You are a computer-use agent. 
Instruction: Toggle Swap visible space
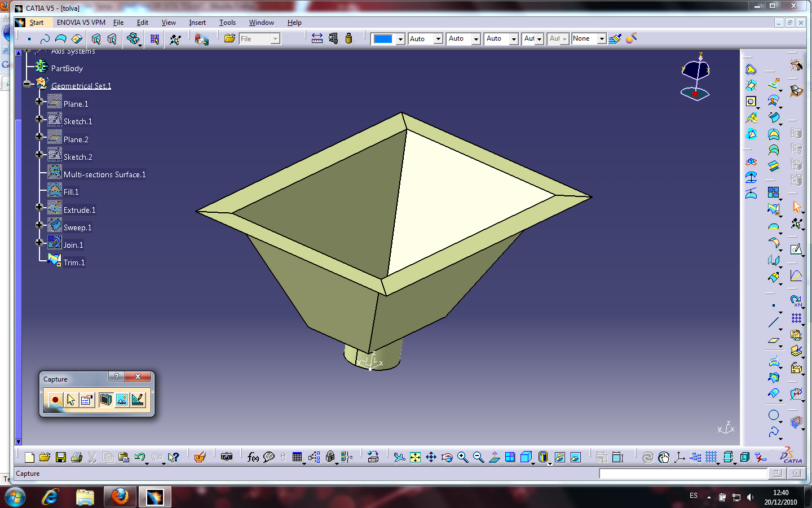click(575, 457)
